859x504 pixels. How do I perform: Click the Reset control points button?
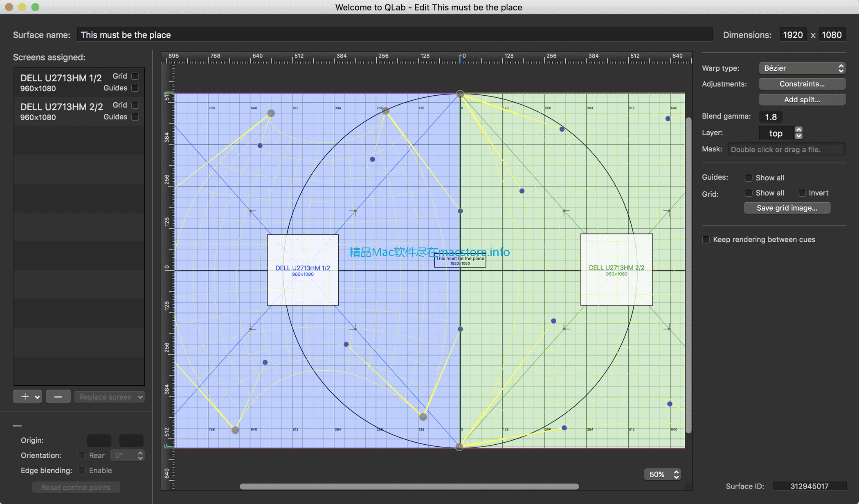(x=76, y=487)
